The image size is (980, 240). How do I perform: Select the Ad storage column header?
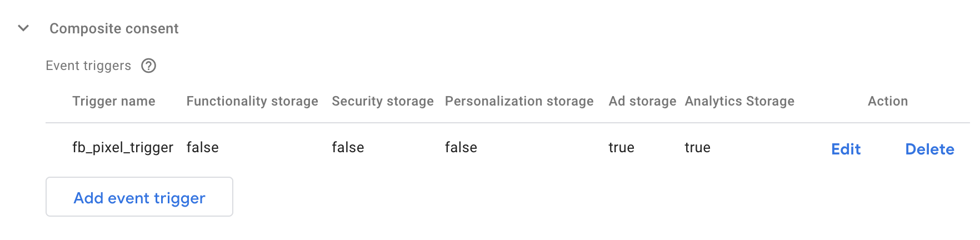642,101
